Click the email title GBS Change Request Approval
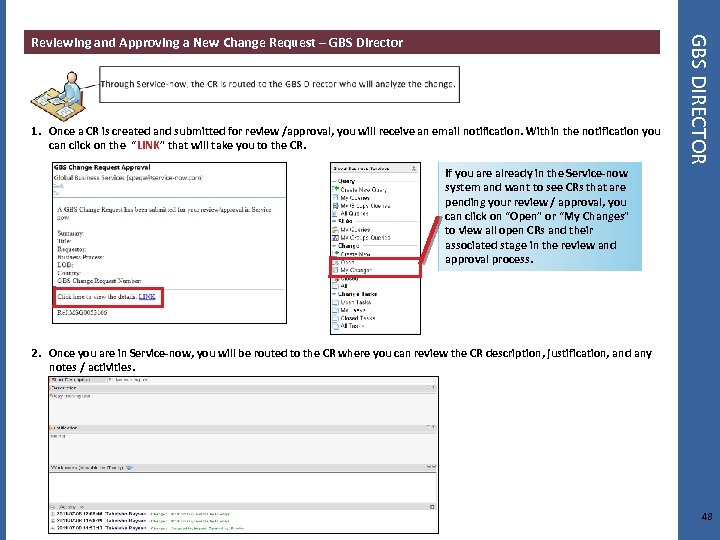720x540 pixels. click(x=102, y=168)
